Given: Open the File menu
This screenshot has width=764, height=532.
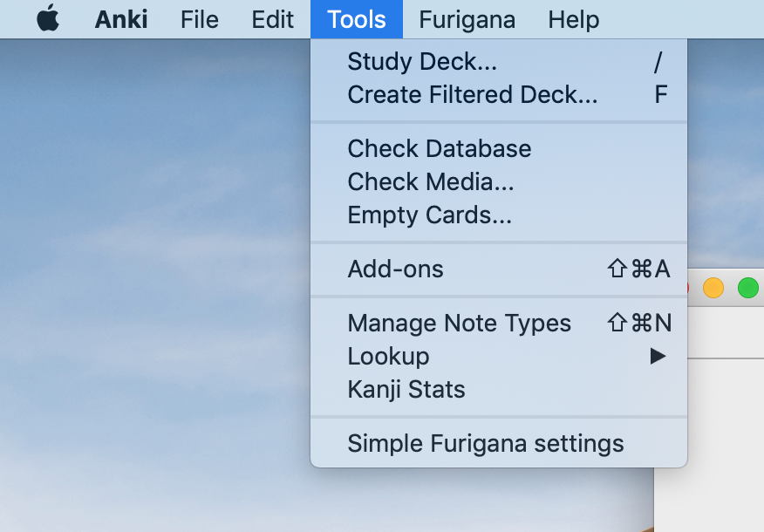Looking at the screenshot, I should coord(199,19).
